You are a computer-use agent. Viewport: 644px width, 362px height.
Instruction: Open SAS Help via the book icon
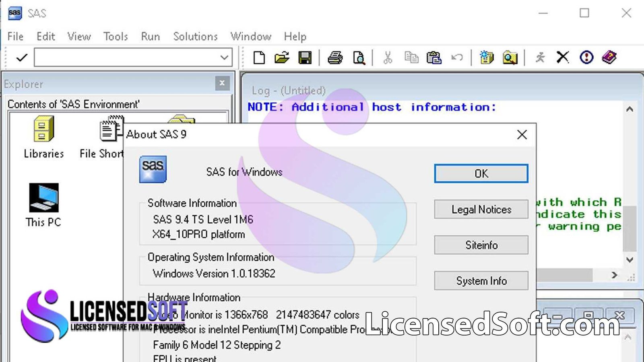609,57
